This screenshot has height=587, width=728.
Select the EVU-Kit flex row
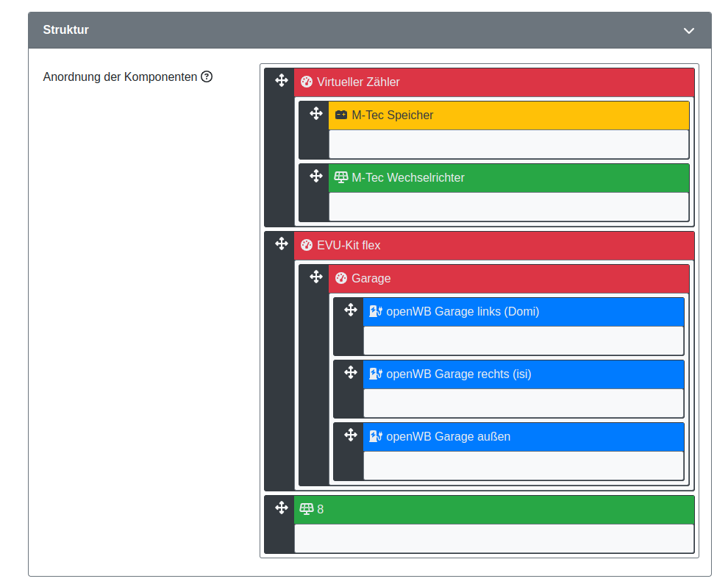(x=494, y=246)
